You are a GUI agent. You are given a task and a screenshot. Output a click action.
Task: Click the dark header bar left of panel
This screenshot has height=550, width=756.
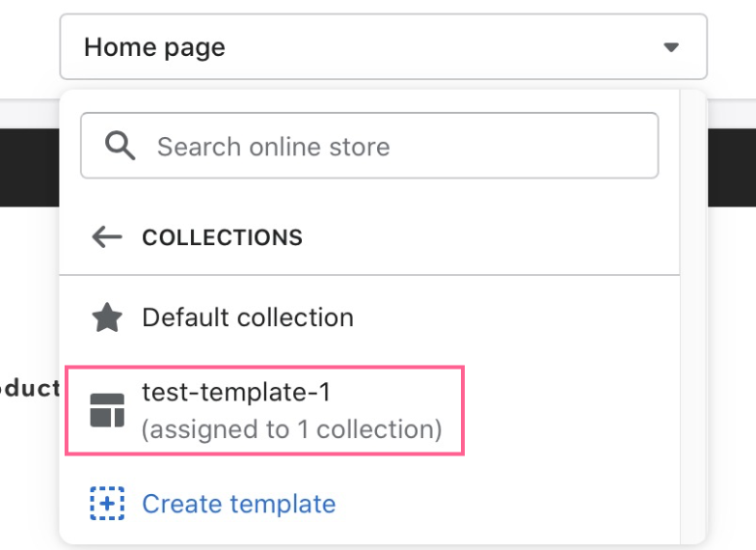29,168
